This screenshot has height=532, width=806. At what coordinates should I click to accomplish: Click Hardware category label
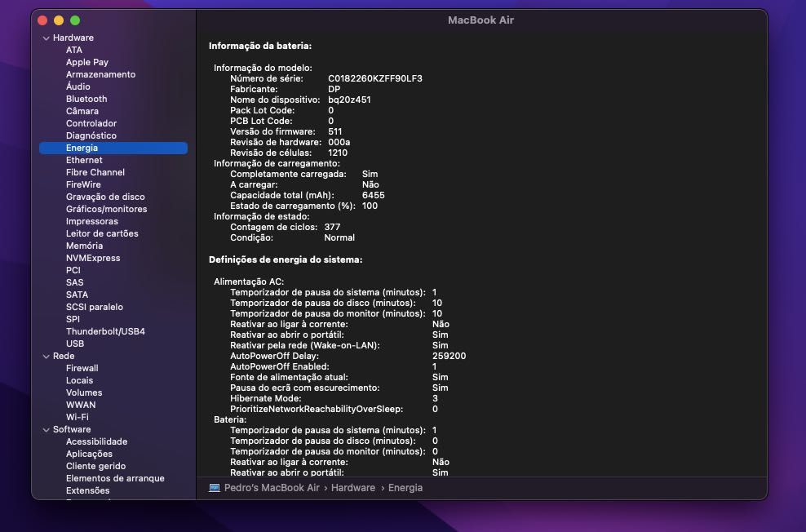pos(73,38)
